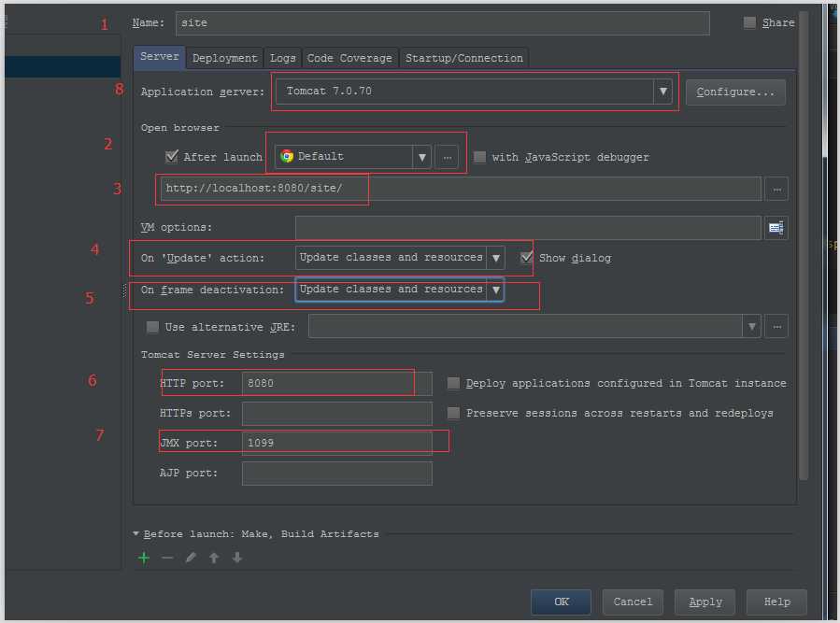Image resolution: width=840 pixels, height=623 pixels.
Task: Click the dialog vertical scrollbar
Action: [803, 247]
